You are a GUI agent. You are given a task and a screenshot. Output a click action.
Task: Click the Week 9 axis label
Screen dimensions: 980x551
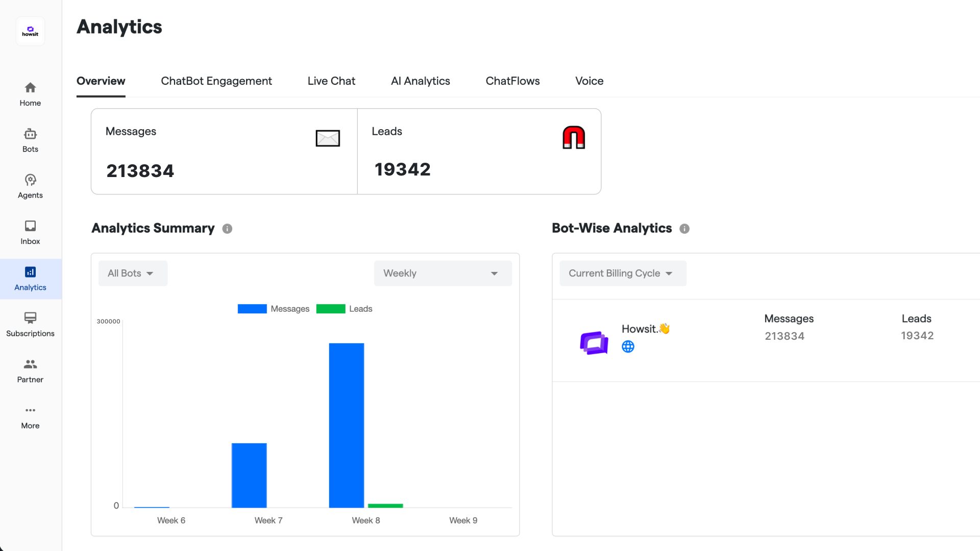pos(463,520)
